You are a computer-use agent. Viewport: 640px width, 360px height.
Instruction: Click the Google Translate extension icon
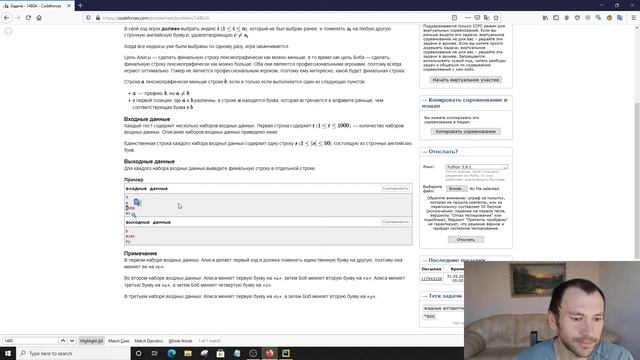(620, 18)
